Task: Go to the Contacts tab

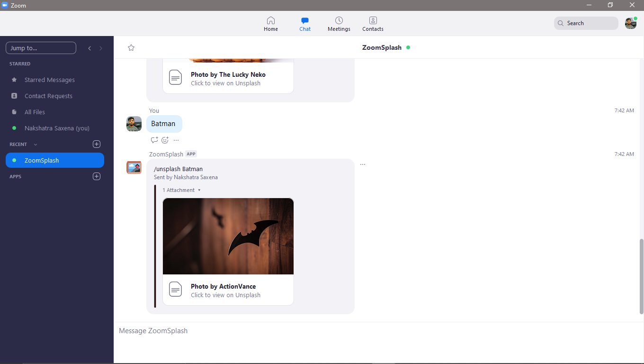Action: 373,24
